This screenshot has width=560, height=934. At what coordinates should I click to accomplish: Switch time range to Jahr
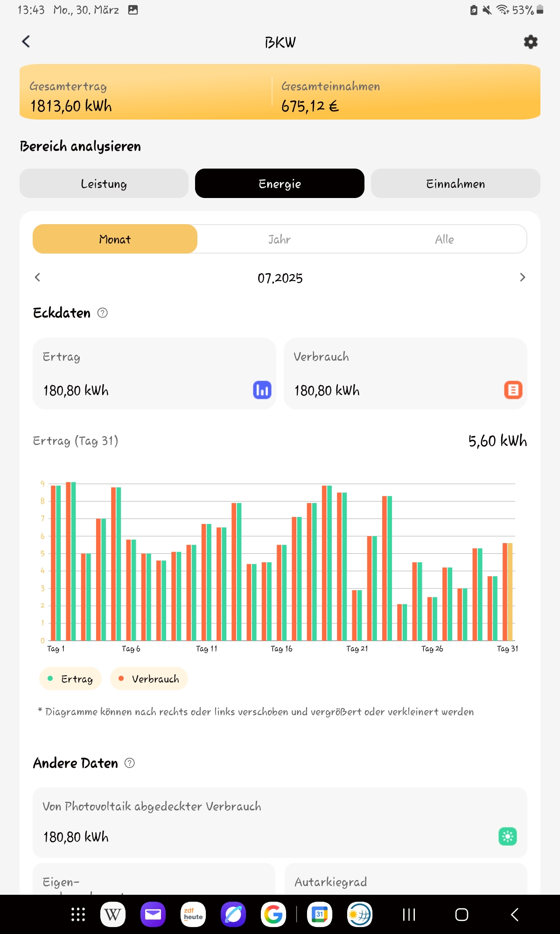click(279, 239)
